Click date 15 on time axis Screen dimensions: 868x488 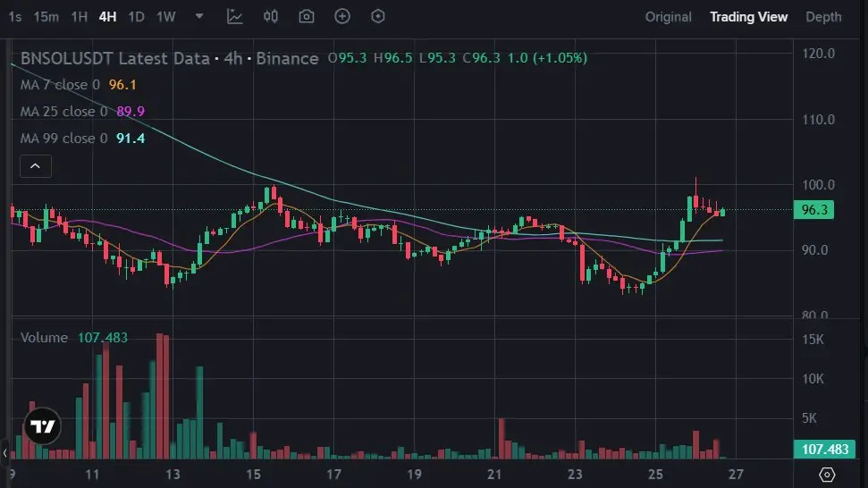[253, 475]
